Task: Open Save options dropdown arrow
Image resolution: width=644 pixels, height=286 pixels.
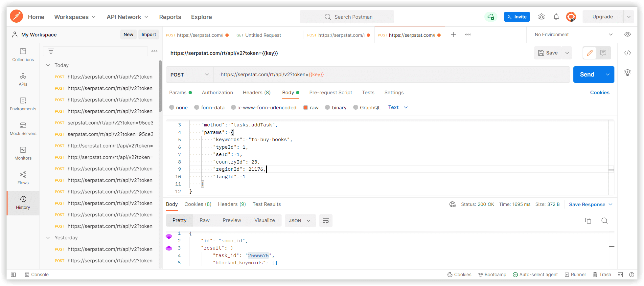Action: [x=567, y=53]
